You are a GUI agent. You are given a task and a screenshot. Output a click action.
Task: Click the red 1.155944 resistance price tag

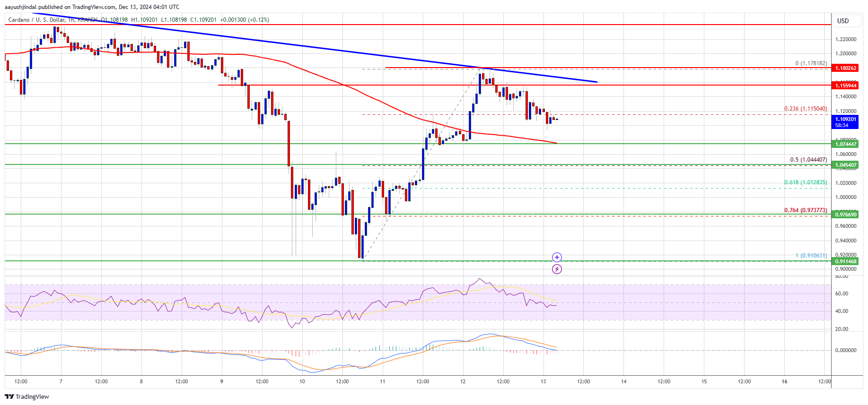point(845,86)
